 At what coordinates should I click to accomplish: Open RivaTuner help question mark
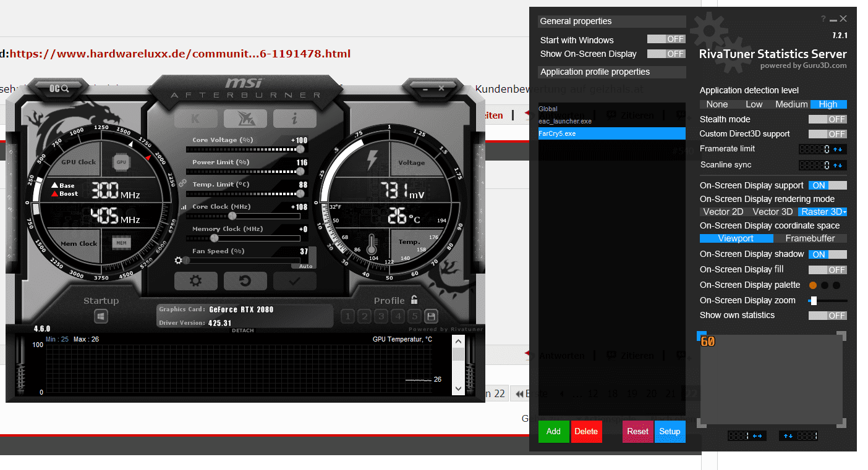(823, 20)
